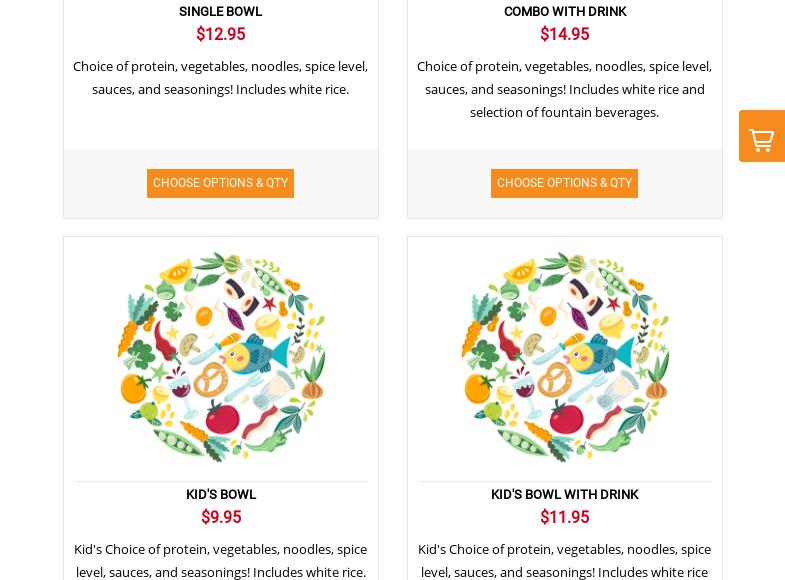Click the $11.95 price label

pos(565,517)
